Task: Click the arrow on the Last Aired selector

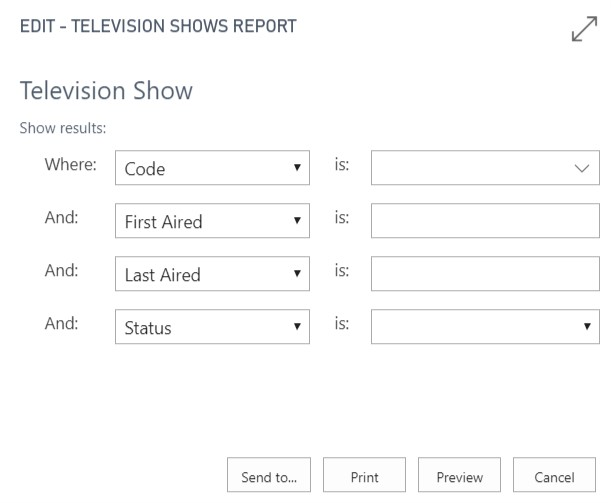Action: pos(297,275)
